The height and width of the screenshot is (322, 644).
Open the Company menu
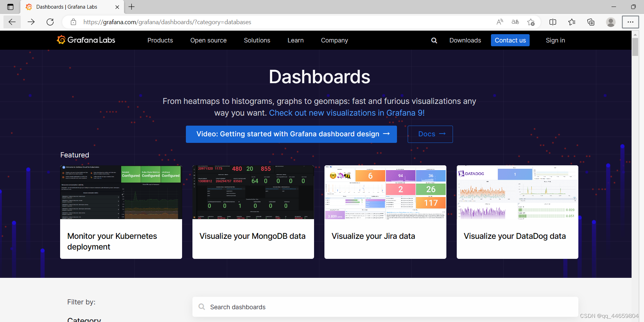click(x=334, y=40)
